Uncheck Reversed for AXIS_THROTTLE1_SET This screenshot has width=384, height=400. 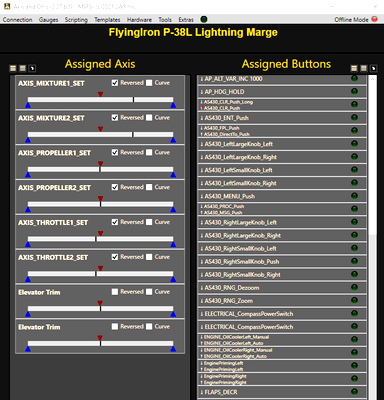point(115,222)
